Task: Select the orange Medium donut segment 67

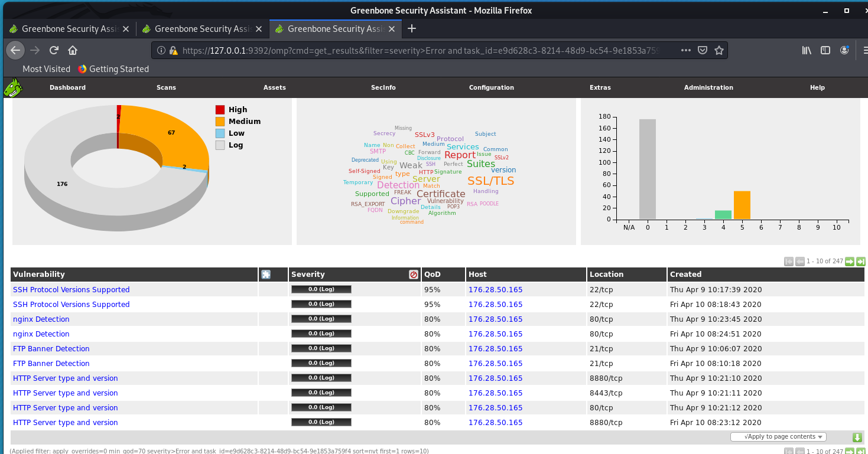Action: 171,133
